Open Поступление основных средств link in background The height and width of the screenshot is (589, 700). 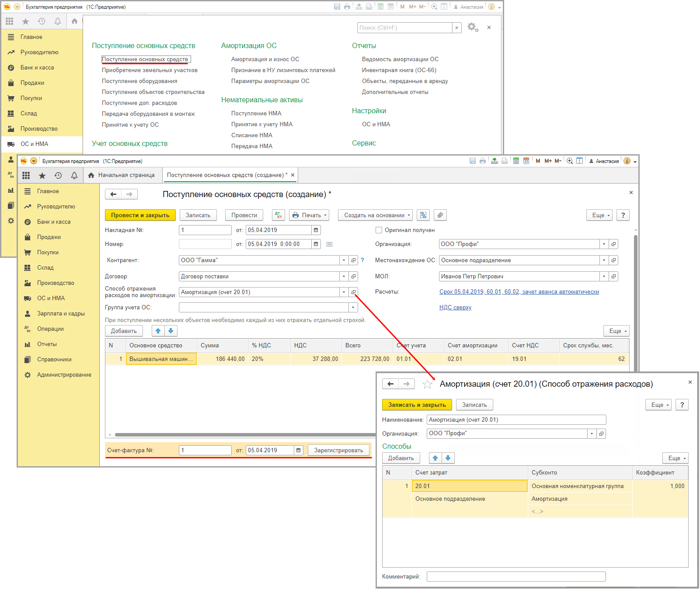(x=145, y=59)
